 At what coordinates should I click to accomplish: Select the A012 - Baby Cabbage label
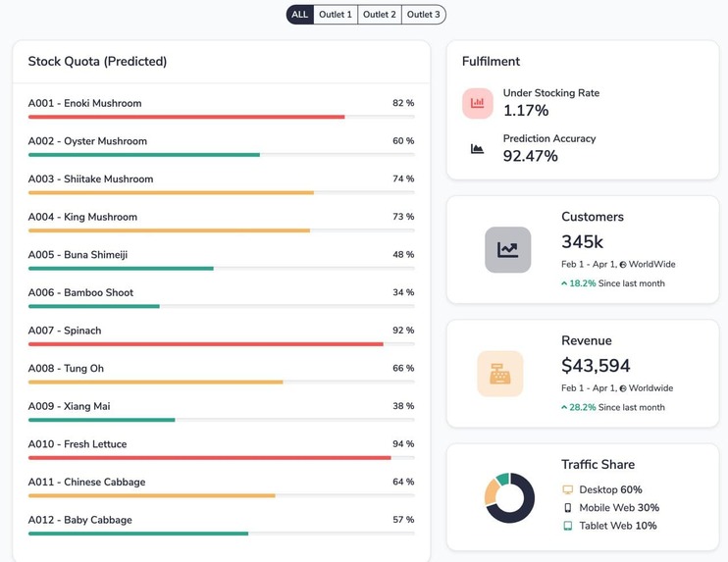click(80, 520)
